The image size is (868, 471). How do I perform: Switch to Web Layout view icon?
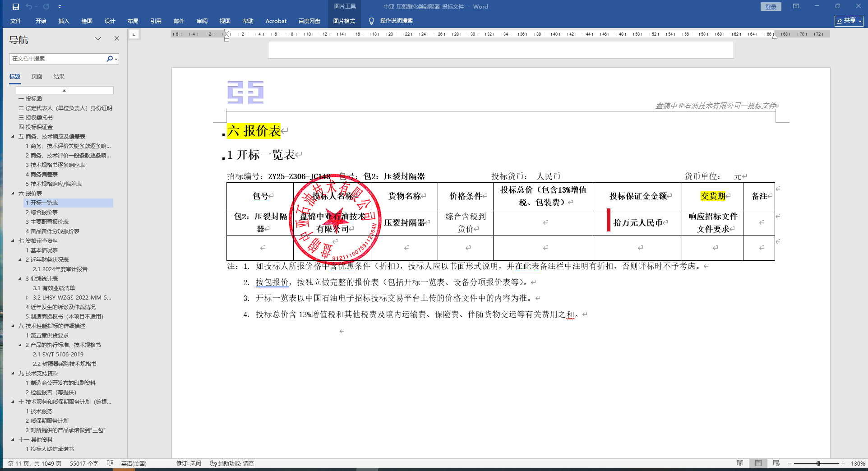click(776, 463)
